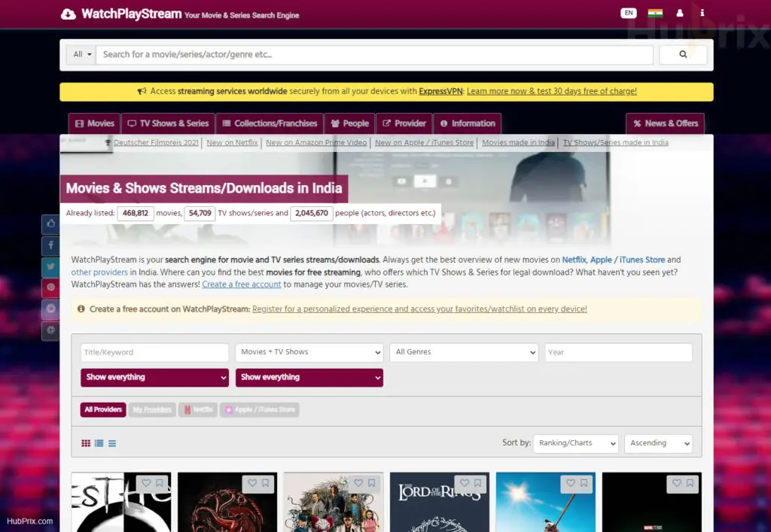Favorite the first black-and-white poster with heart
This screenshot has width=771, height=532.
[x=146, y=483]
